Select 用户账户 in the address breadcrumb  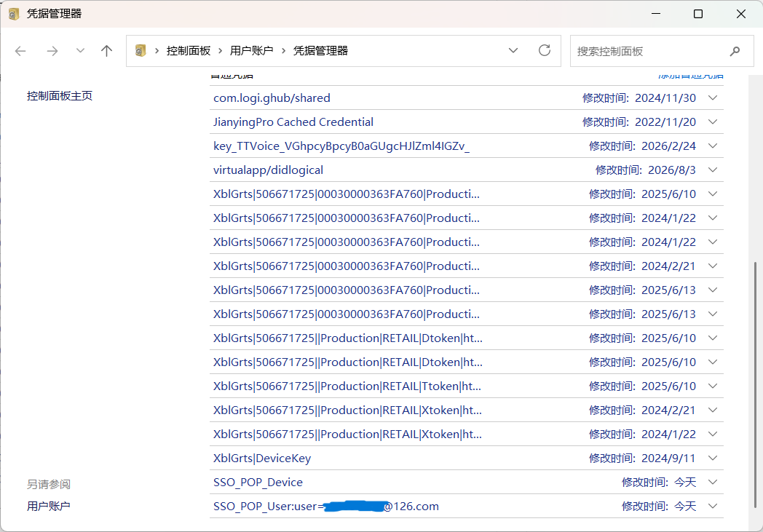(x=252, y=50)
